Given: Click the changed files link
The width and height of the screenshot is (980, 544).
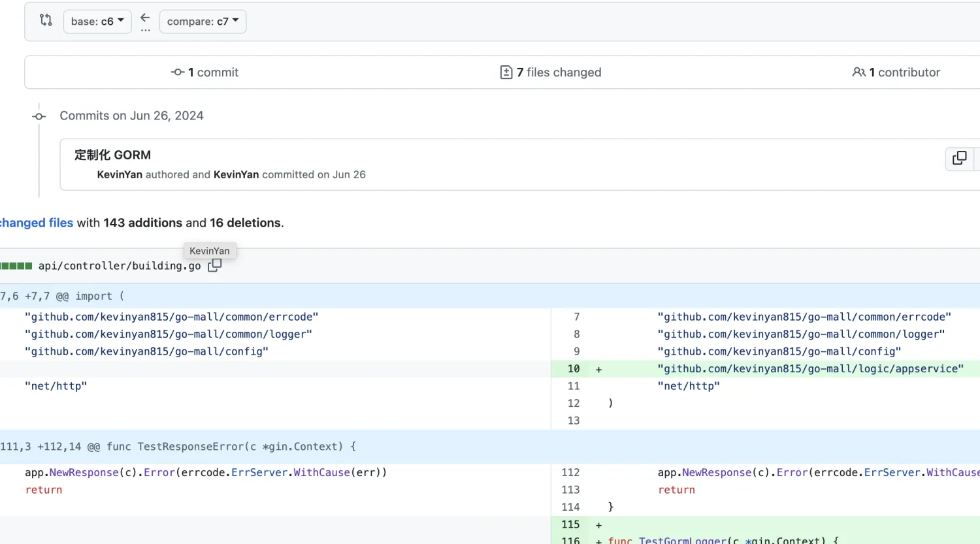Looking at the screenshot, I should coord(37,223).
